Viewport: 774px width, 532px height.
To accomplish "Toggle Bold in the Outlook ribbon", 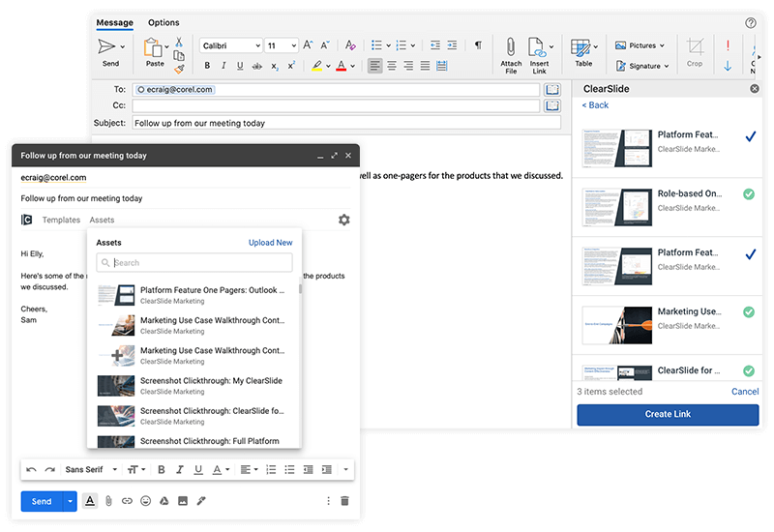I will pyautogui.click(x=207, y=66).
